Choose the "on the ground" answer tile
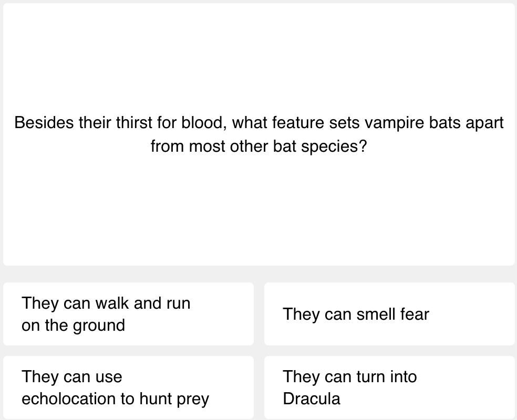 128,314
